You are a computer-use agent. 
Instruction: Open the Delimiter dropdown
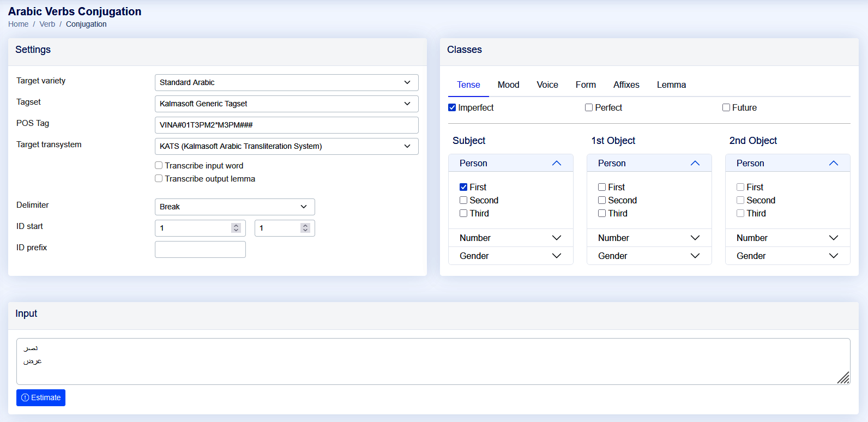(x=235, y=207)
